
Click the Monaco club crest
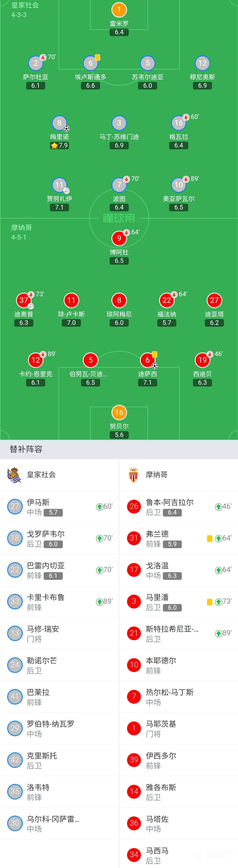[134, 475]
